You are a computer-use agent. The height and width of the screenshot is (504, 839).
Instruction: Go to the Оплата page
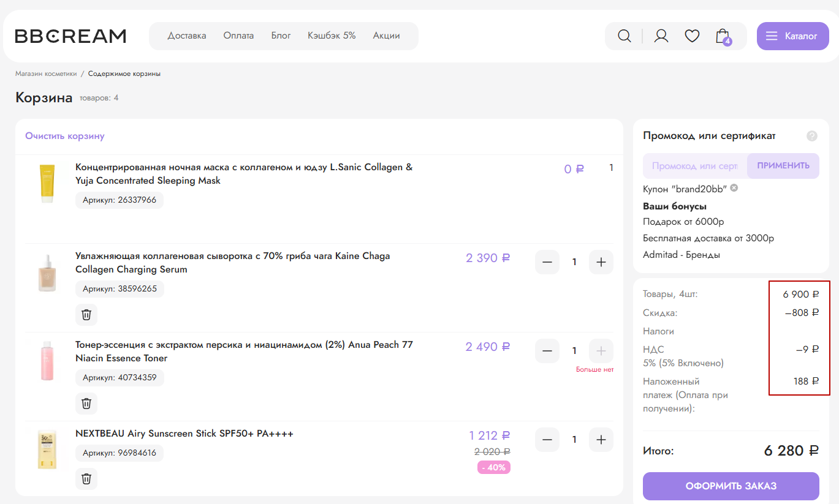click(x=238, y=36)
